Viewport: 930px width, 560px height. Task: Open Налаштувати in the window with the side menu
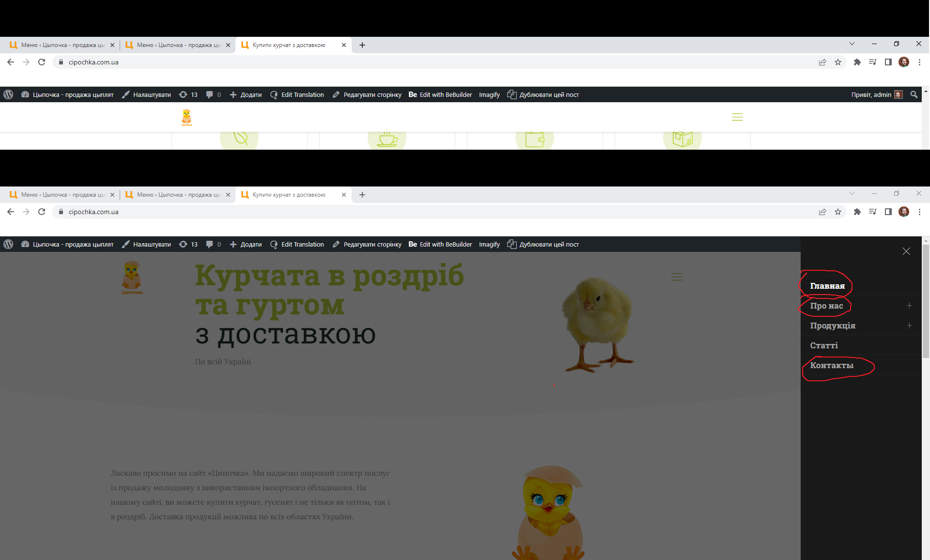pyautogui.click(x=146, y=244)
